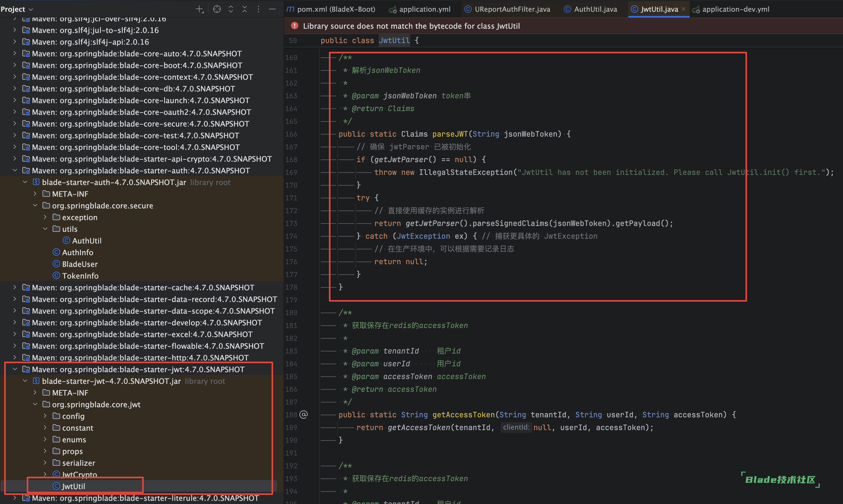Switch to the application-dev.yml tab
The image size is (843, 504).
tap(735, 9)
